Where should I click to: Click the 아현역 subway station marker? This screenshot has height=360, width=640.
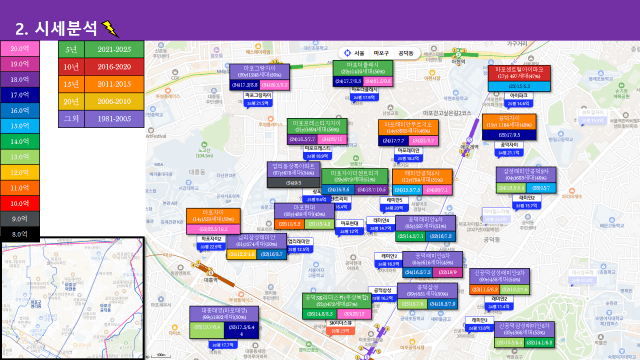click(x=458, y=54)
